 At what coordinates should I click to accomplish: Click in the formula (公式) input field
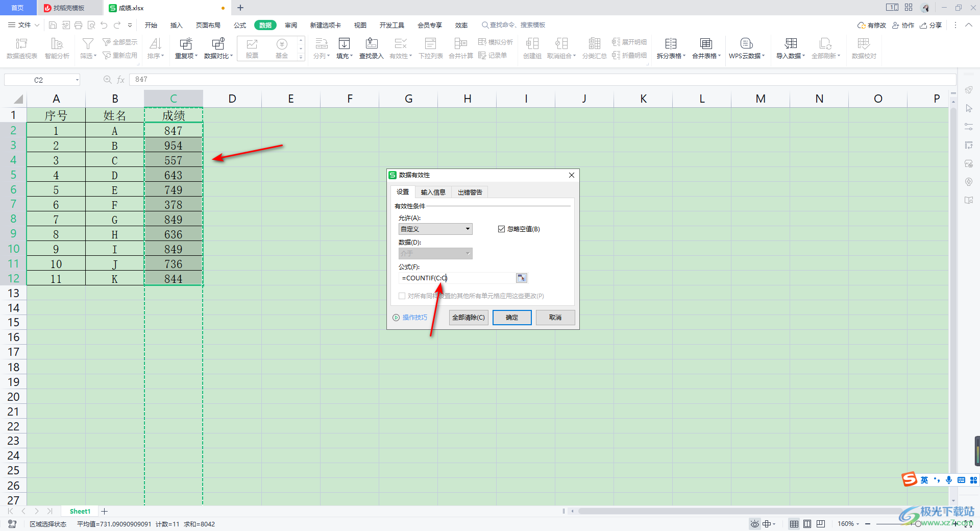click(x=457, y=278)
